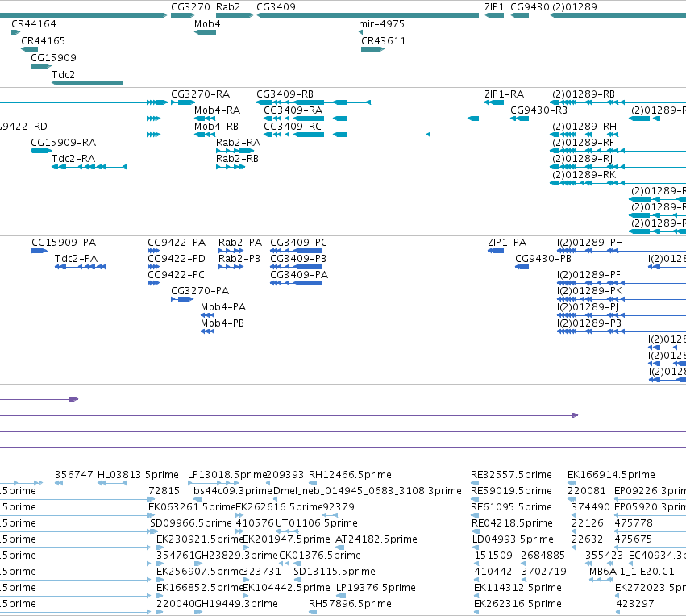Select the CR44164 gene label
The width and height of the screenshot is (686, 616).
(34, 24)
